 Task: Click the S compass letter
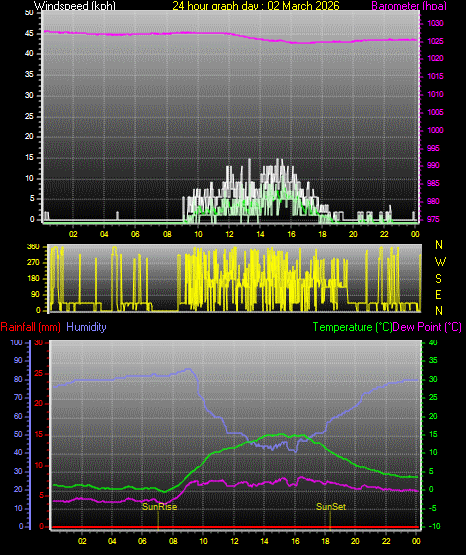(438, 279)
